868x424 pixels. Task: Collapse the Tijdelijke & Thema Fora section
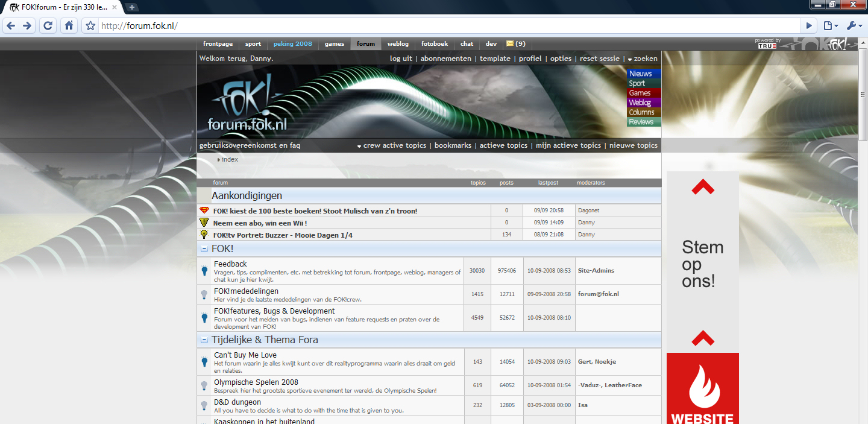204,340
